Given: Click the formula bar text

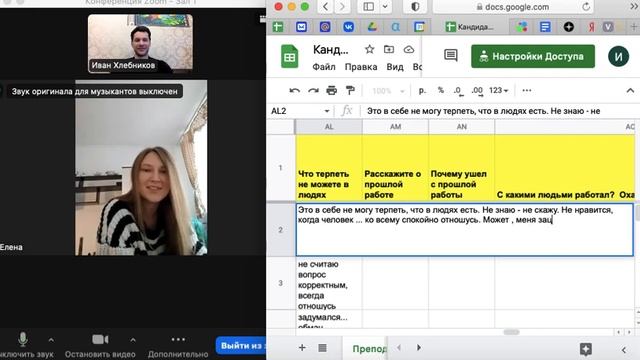Looking at the screenshot, I should click(x=483, y=111).
